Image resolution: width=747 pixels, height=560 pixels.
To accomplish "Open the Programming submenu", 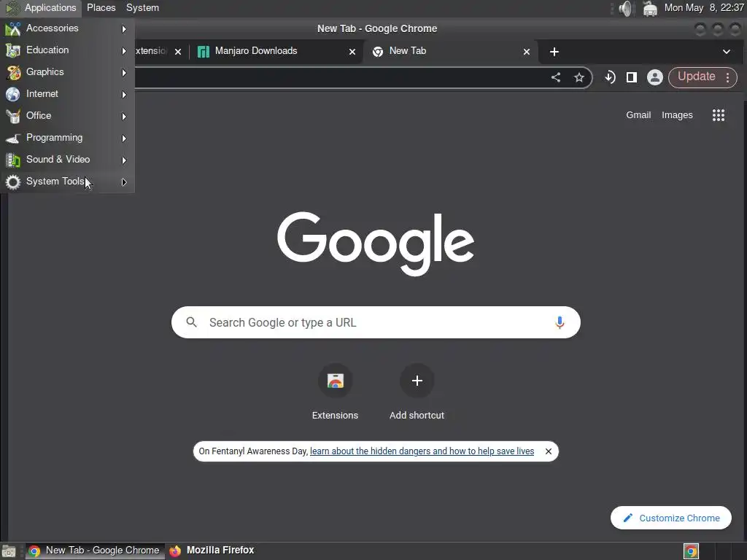I will [67, 138].
